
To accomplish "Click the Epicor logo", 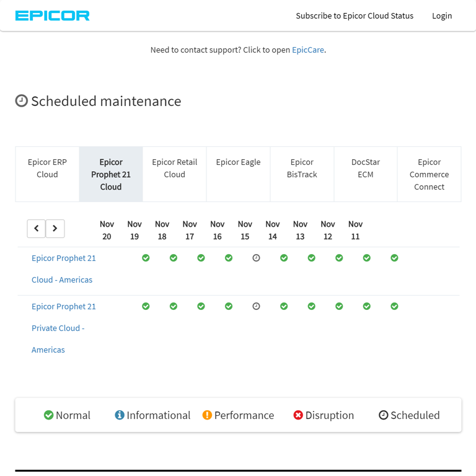I will [52, 15].
